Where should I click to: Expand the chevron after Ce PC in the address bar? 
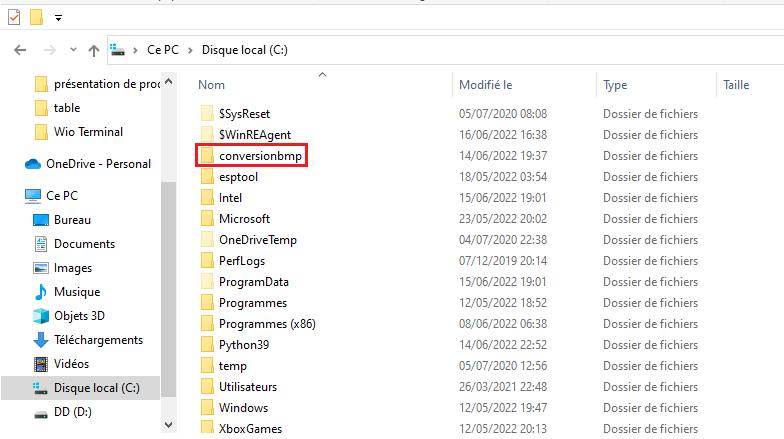(190, 50)
